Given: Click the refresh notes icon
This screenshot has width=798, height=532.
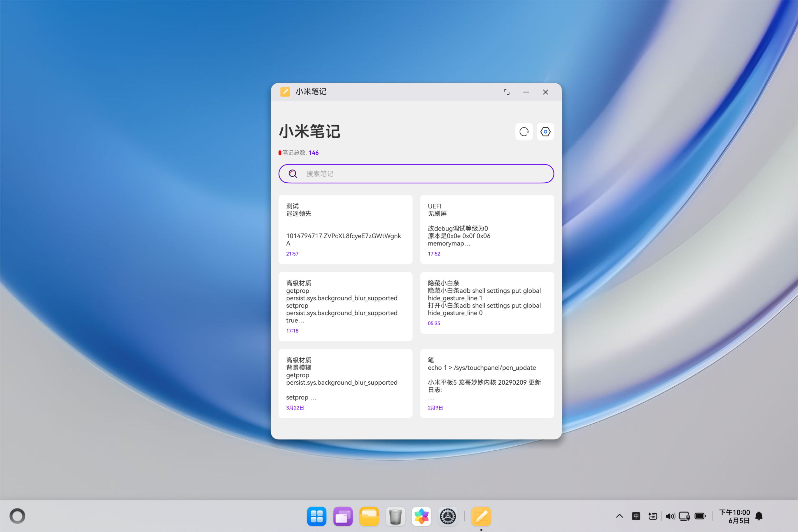Looking at the screenshot, I should [x=524, y=132].
